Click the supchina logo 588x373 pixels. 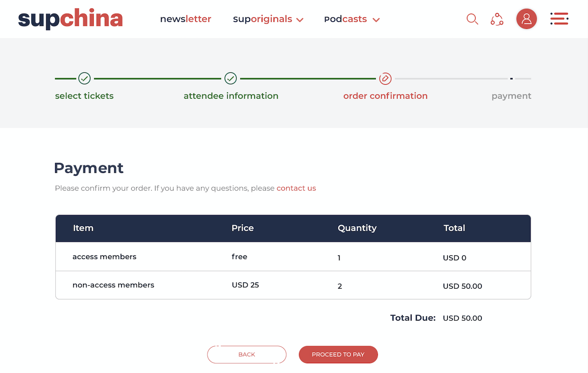click(70, 19)
